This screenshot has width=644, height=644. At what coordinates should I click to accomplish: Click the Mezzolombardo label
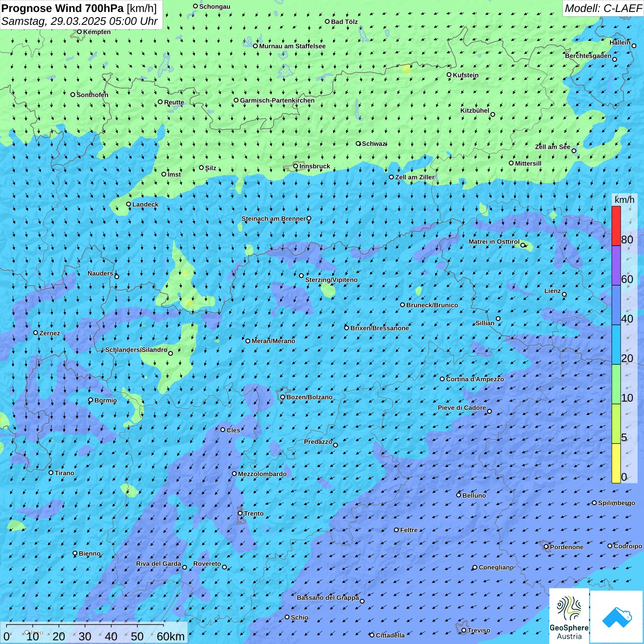tap(262, 474)
